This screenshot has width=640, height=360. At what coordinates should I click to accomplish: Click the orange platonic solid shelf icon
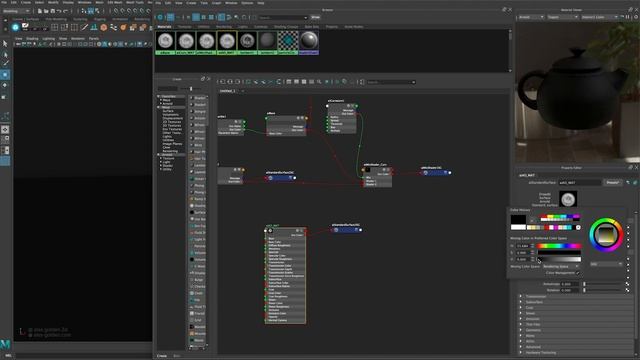pos(104,27)
